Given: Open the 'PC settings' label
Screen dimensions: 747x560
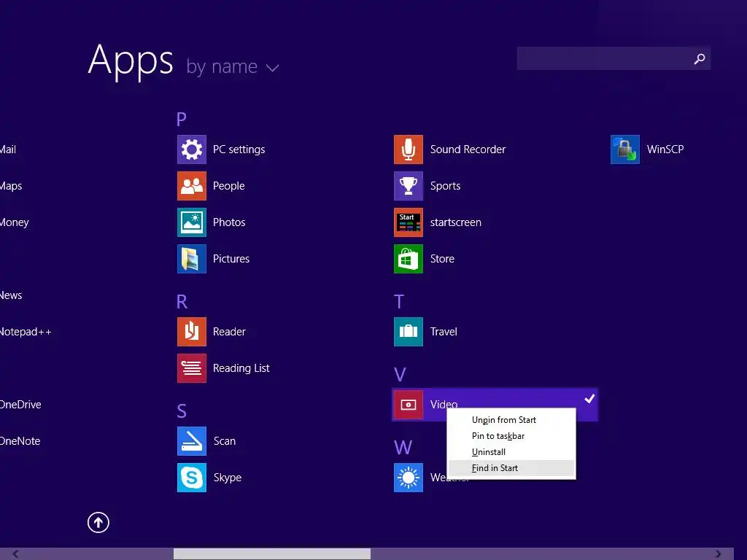Looking at the screenshot, I should [x=239, y=149].
